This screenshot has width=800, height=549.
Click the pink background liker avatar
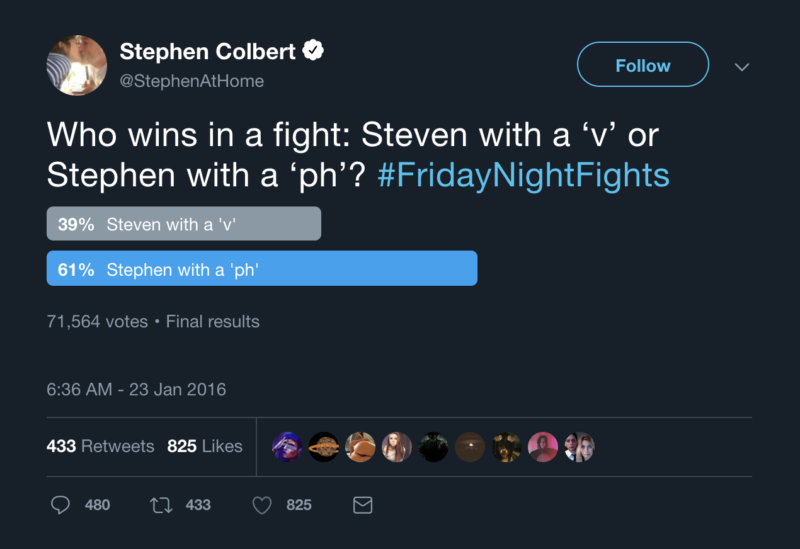coord(543,447)
